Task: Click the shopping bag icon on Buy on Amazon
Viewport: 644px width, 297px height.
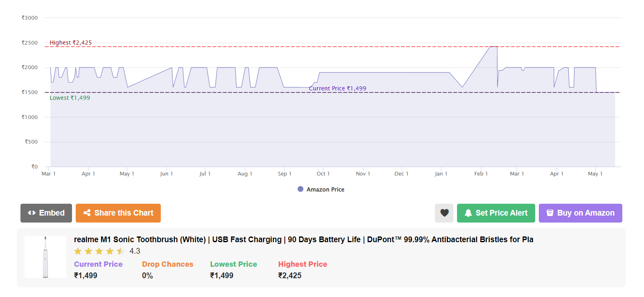Action: (550, 213)
